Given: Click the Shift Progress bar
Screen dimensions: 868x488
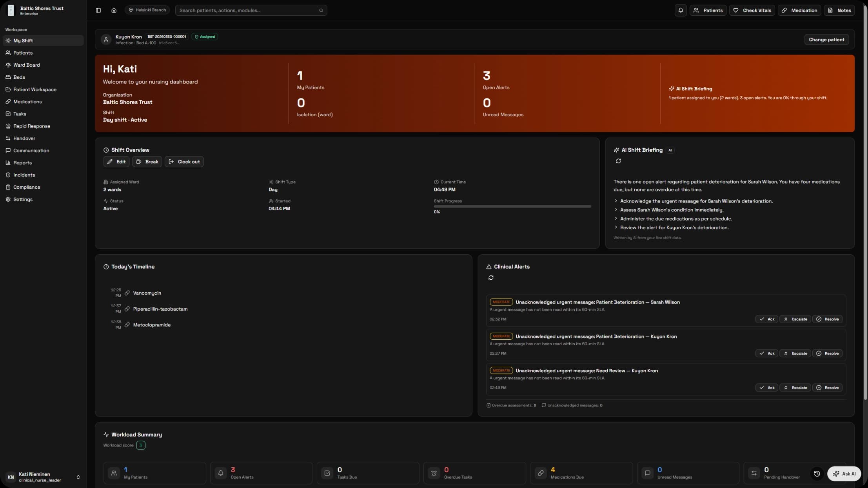Looking at the screenshot, I should (512, 206).
